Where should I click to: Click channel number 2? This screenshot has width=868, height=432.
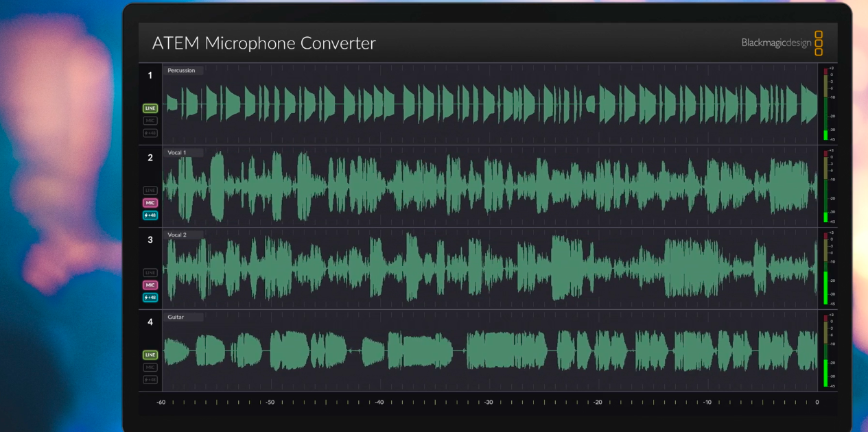(150, 158)
